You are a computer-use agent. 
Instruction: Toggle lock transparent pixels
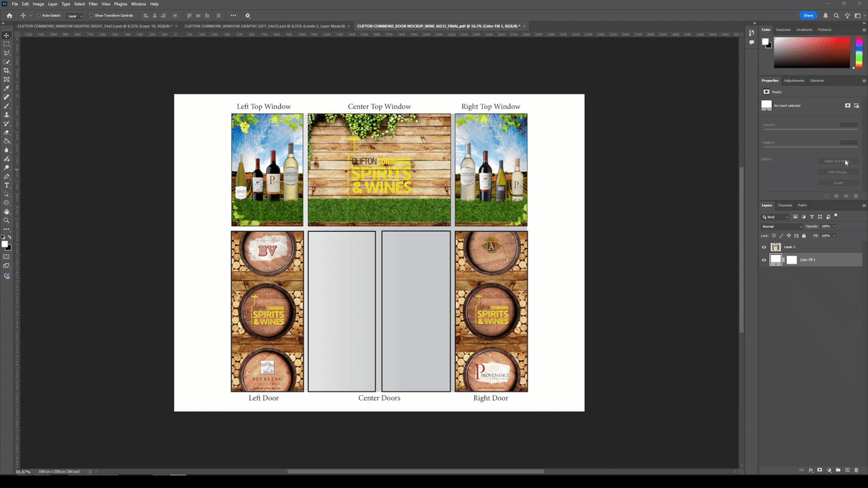tap(774, 236)
